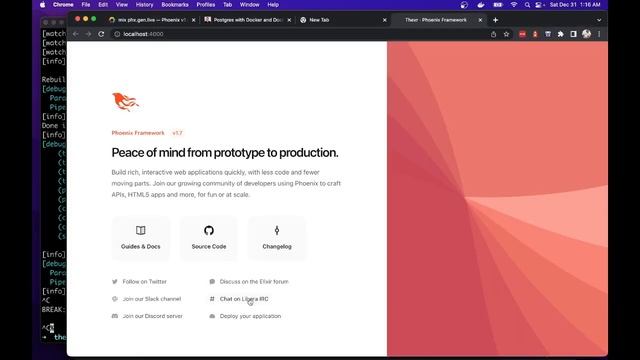This screenshot has width=640, height=360.
Task: Toggle the Chrome side panel icon
Action: click(x=573, y=34)
